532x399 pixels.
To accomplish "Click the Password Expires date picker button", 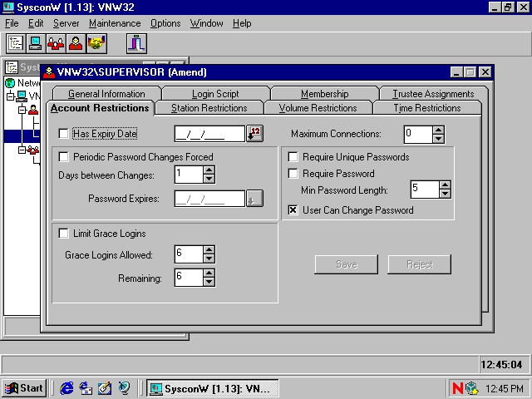I will pos(254,199).
